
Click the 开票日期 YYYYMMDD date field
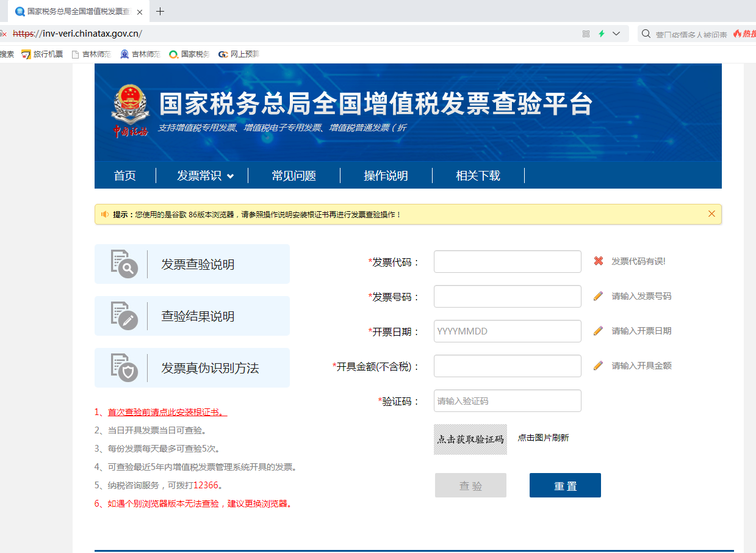click(x=507, y=331)
